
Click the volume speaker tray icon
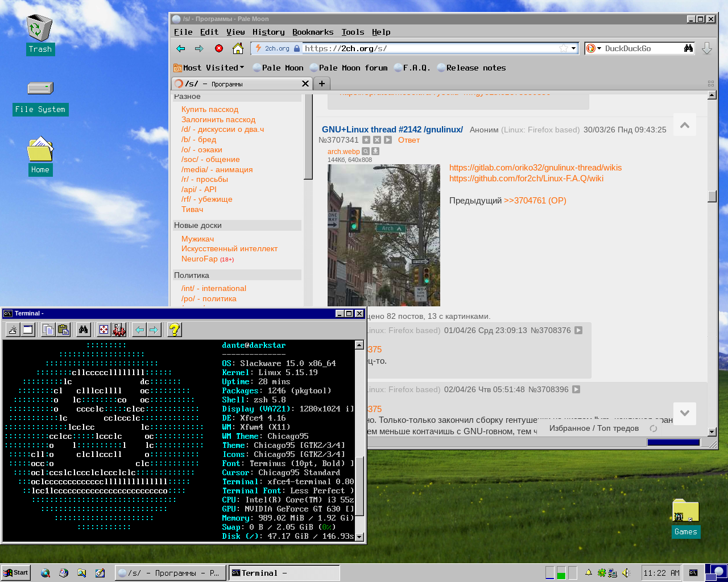(x=626, y=573)
